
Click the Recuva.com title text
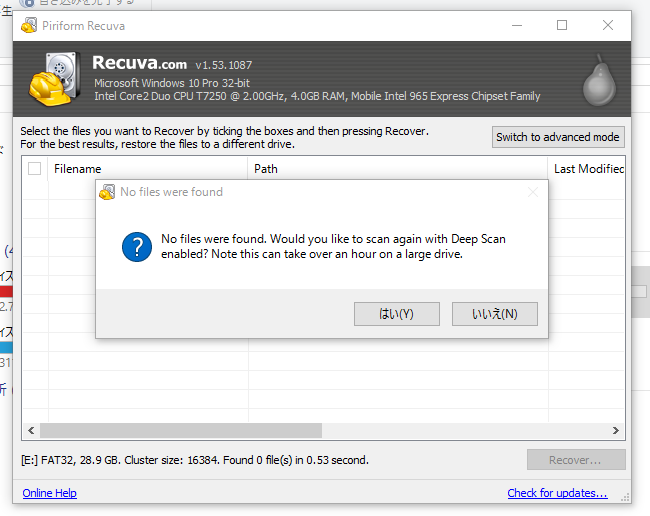point(140,63)
